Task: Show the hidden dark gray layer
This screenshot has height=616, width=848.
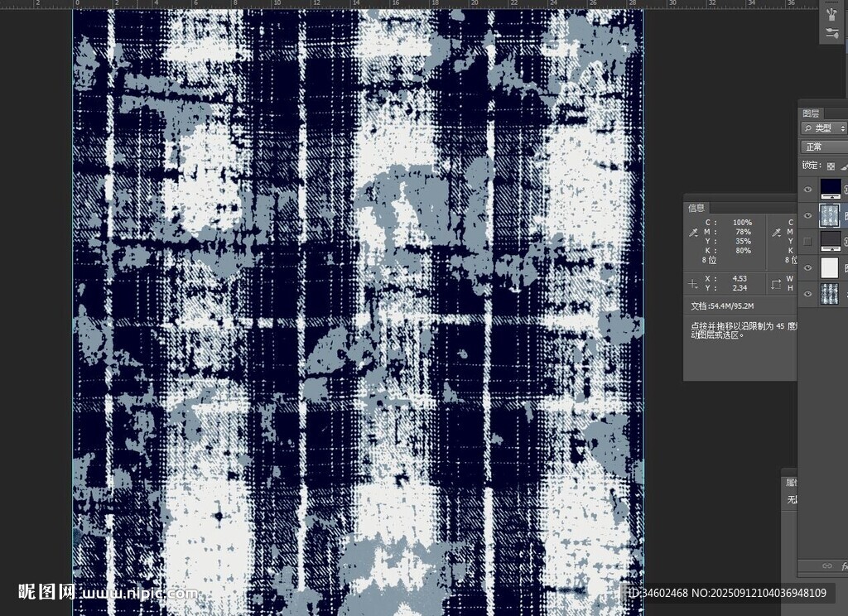Action: 808,241
